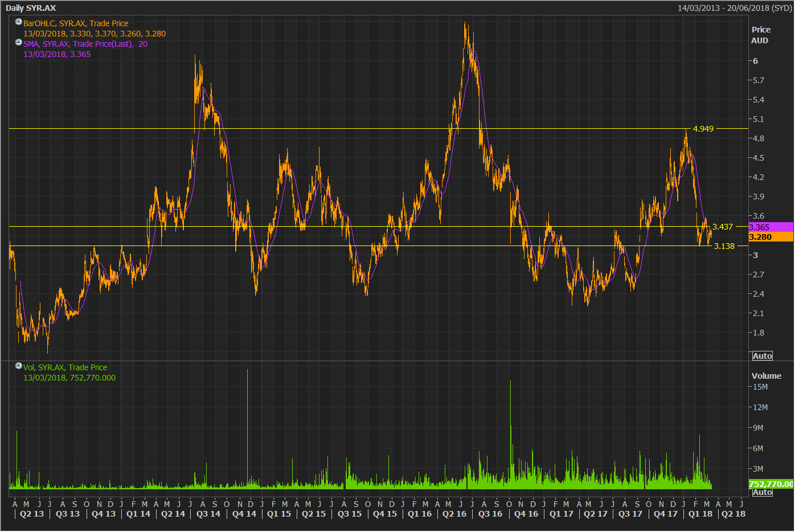
Task: Click the Q1 17 label on time axis
Action: 562,514
